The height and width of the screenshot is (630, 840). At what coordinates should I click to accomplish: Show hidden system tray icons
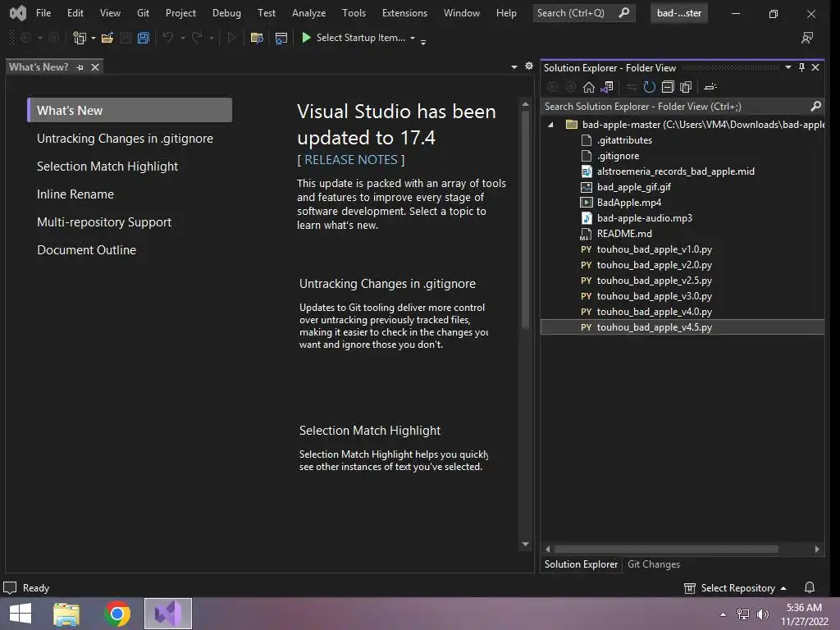[723, 614]
